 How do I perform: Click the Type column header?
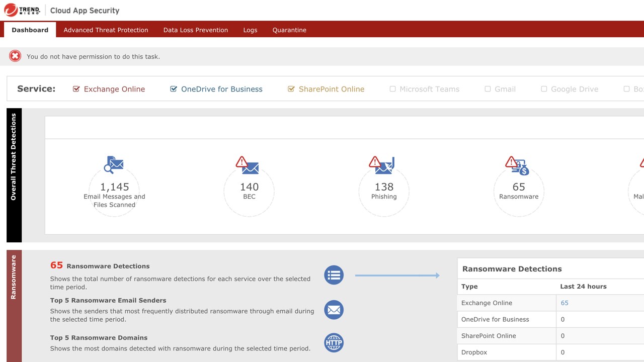(469, 286)
